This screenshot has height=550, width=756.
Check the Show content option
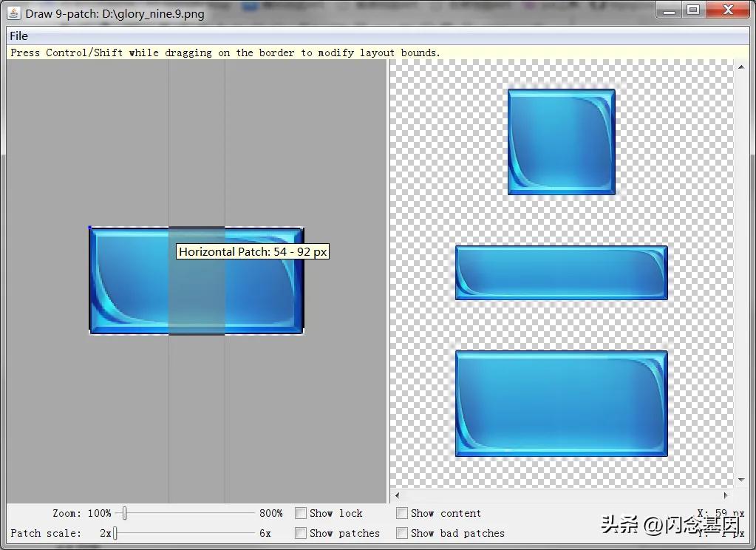(x=402, y=513)
